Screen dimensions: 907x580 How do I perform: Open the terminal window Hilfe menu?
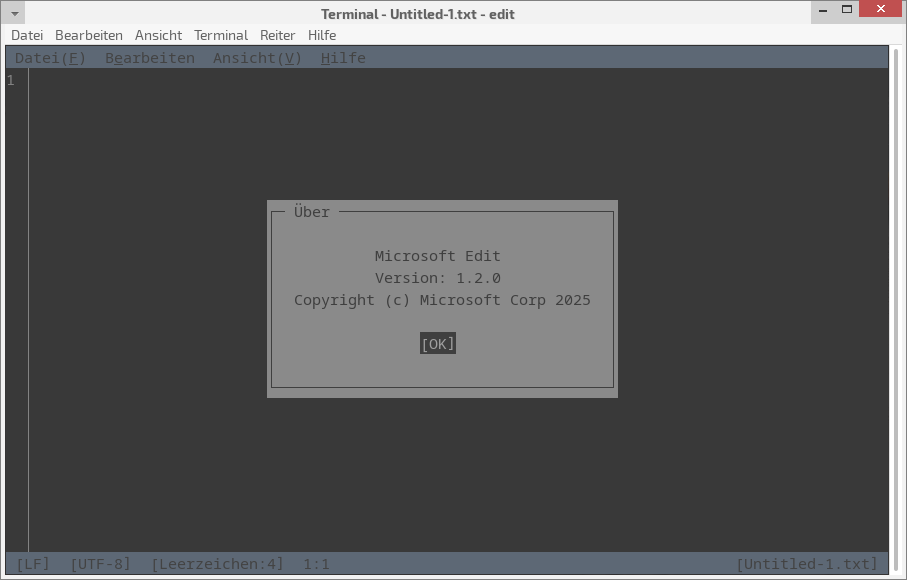click(322, 35)
